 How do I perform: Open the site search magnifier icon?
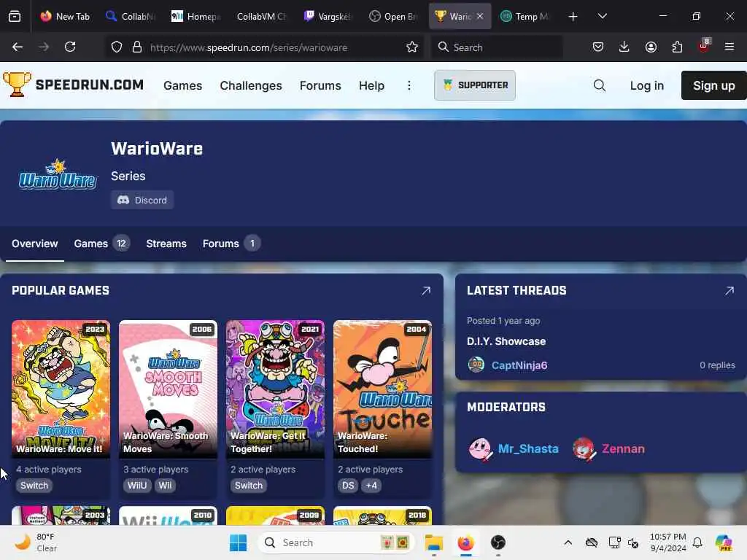pyautogui.click(x=600, y=86)
